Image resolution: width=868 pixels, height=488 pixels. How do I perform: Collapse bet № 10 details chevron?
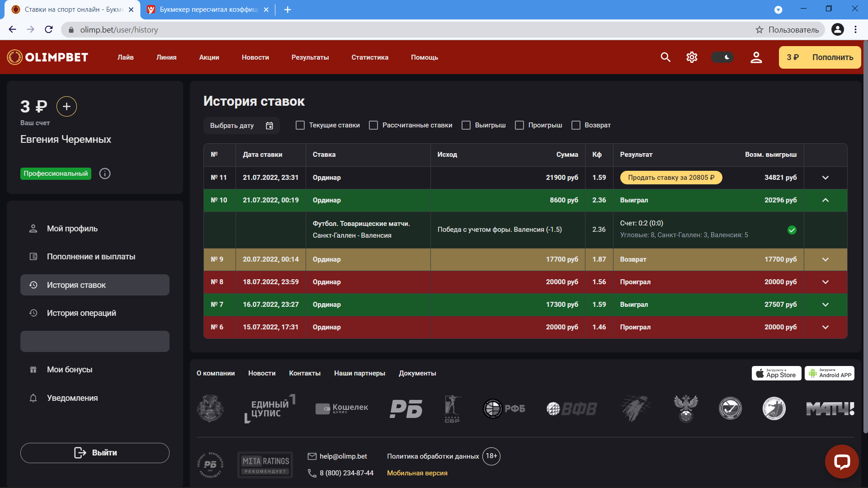825,200
